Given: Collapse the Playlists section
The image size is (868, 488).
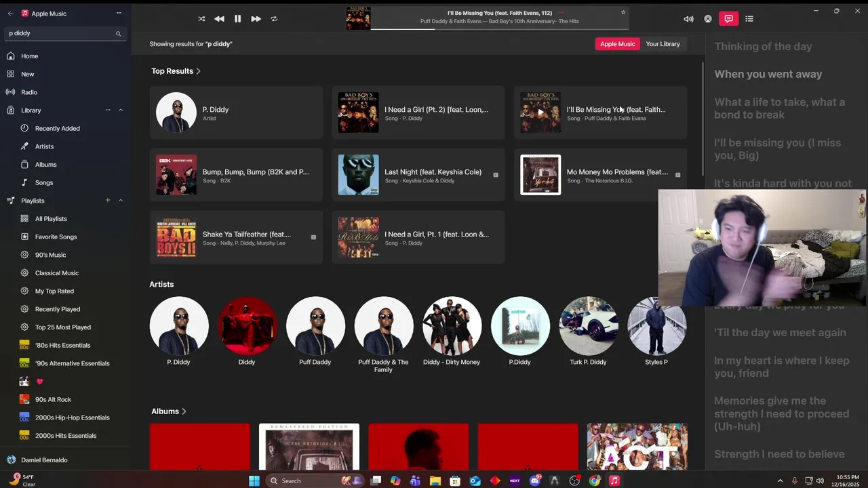Looking at the screenshot, I should (x=121, y=201).
